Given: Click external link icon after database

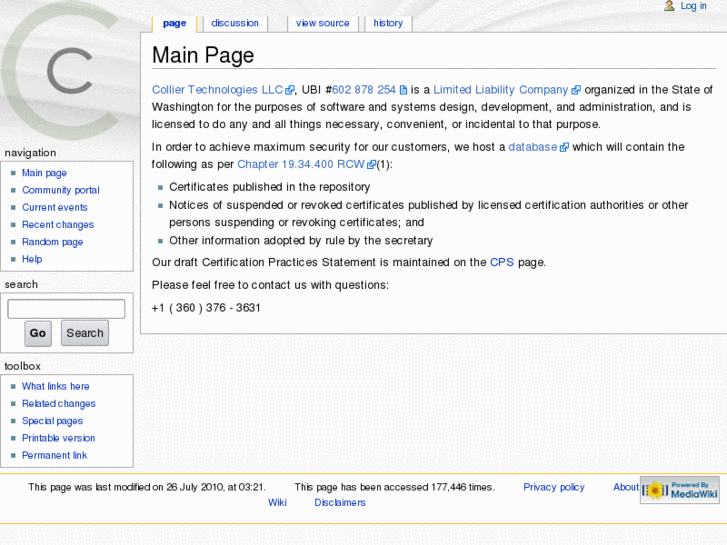Looking at the screenshot, I should [x=564, y=147].
